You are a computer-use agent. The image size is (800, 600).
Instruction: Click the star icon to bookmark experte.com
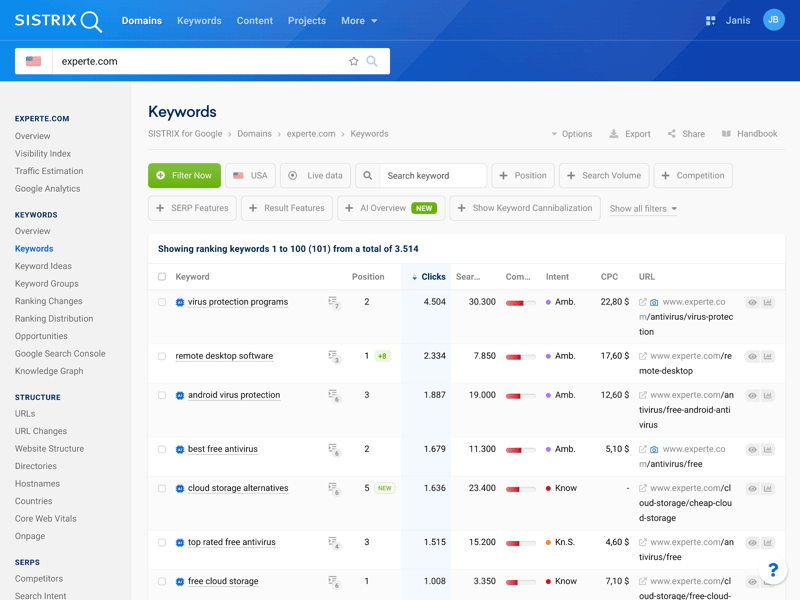pos(353,61)
